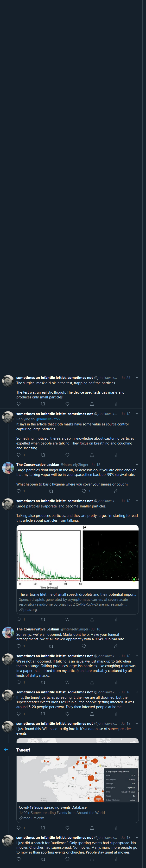Share the superspreader database tweet
This screenshot has height=868, width=146.
(92, 827)
